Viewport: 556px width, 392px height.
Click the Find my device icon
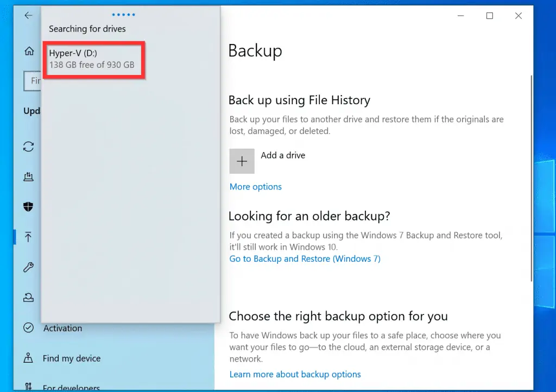tap(28, 358)
